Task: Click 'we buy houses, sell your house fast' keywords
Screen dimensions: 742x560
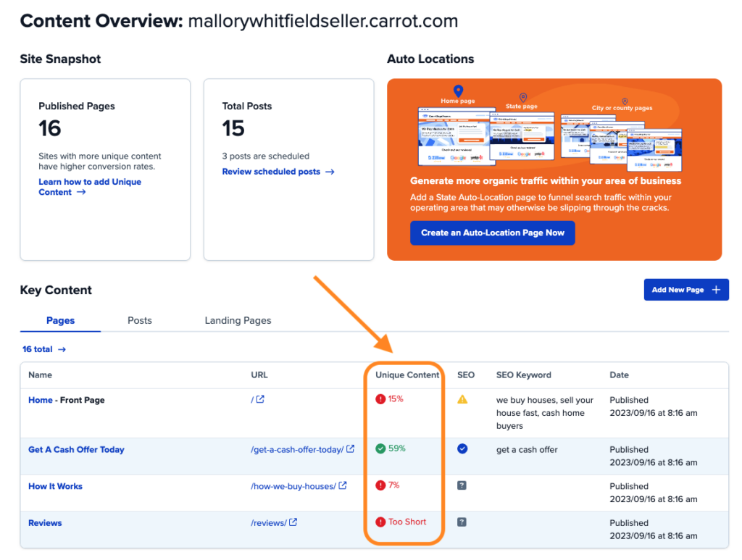Action: (545, 413)
